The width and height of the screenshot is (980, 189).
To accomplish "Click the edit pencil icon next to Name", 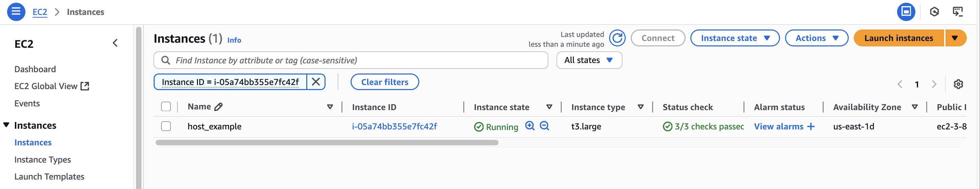I will coord(218,107).
